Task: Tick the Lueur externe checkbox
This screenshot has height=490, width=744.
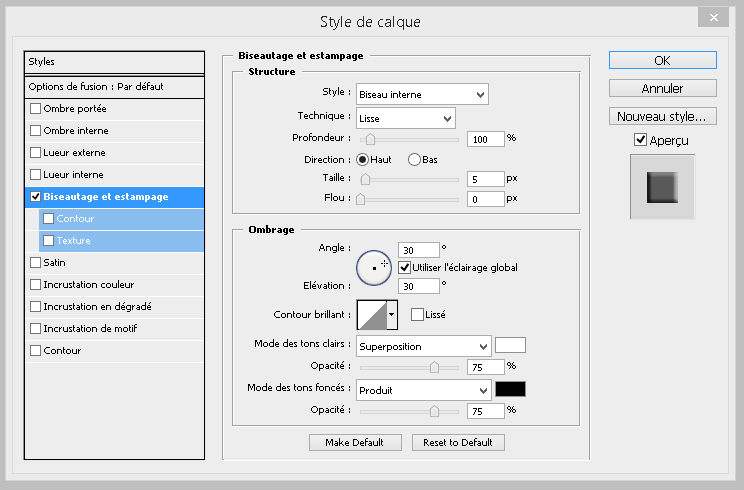Action: tap(35, 153)
